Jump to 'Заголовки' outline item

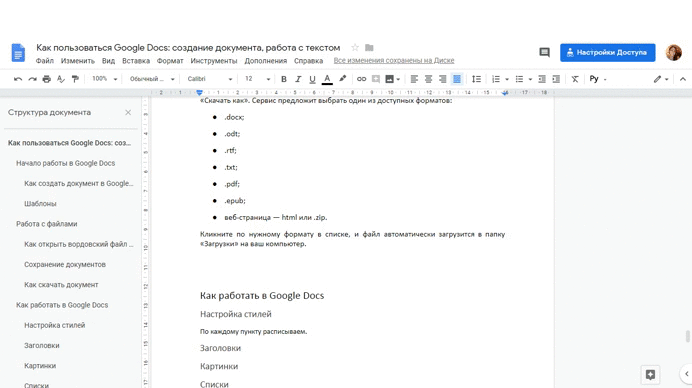pyautogui.click(x=41, y=346)
